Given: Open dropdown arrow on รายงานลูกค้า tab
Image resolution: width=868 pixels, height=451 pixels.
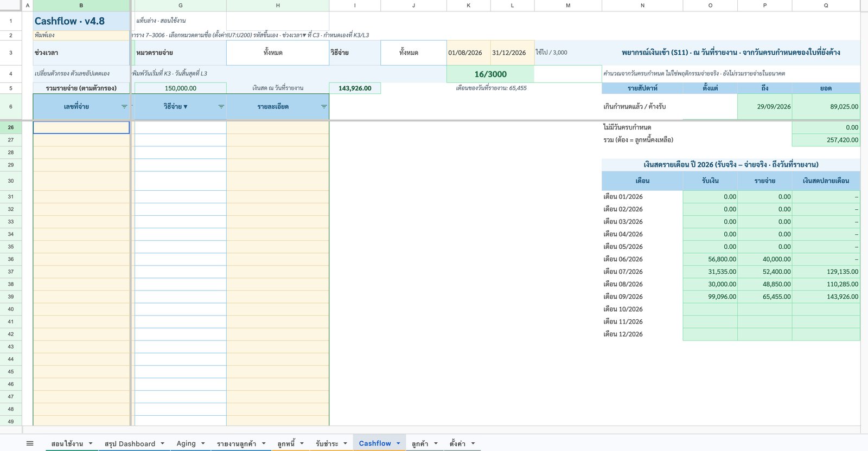Looking at the screenshot, I should [264, 443].
